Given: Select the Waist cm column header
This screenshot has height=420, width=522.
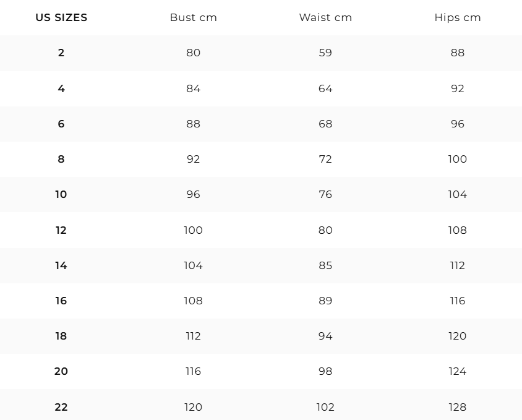Looking at the screenshot, I should pyautogui.click(x=325, y=17).
